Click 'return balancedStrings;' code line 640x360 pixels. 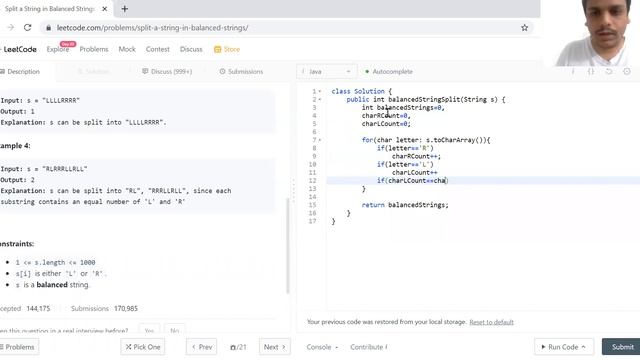[x=405, y=205]
